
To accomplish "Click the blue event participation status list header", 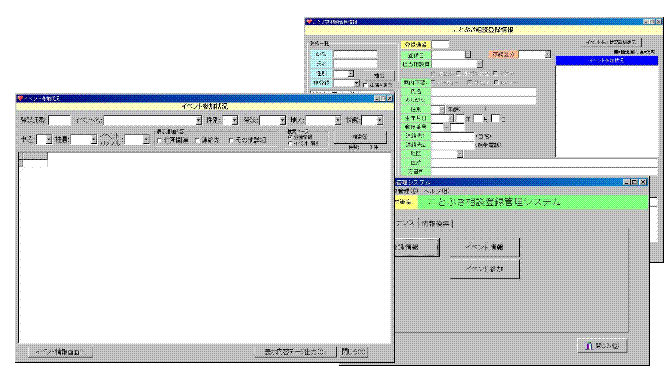I will pyautogui.click(x=607, y=61).
